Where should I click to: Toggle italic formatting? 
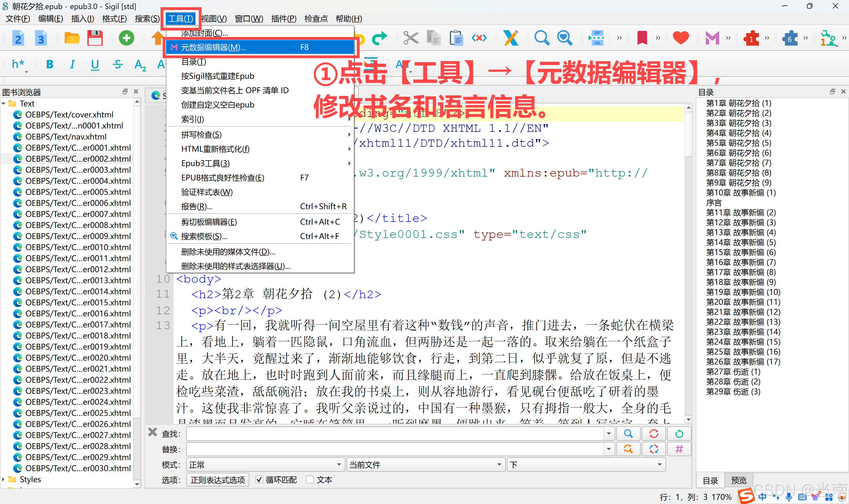pyautogui.click(x=72, y=64)
